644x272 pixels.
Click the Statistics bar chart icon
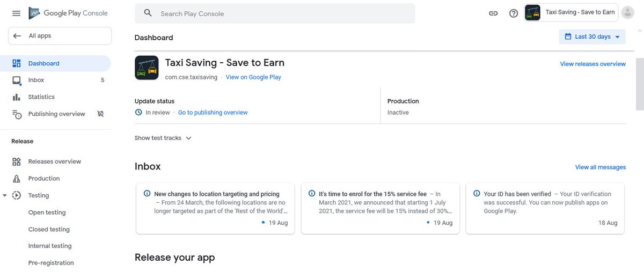(17, 97)
